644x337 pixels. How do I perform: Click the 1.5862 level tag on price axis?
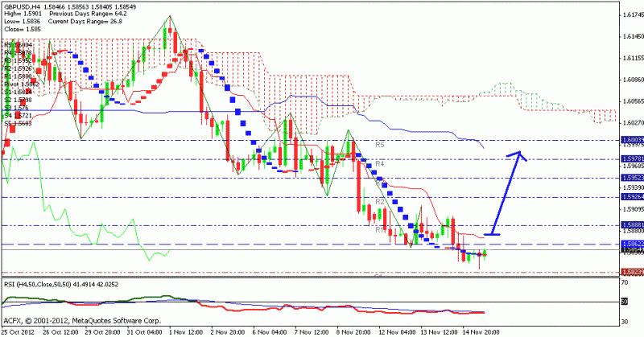click(630, 243)
